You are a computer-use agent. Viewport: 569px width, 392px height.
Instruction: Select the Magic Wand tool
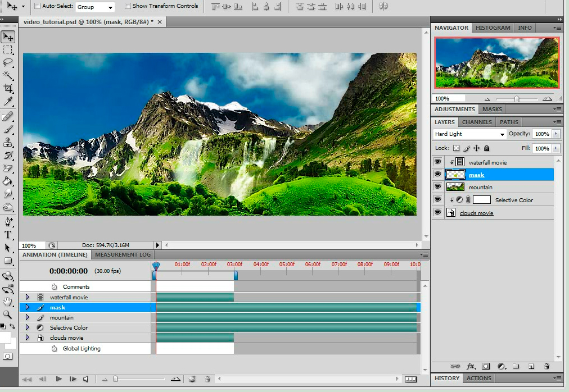[x=8, y=75]
